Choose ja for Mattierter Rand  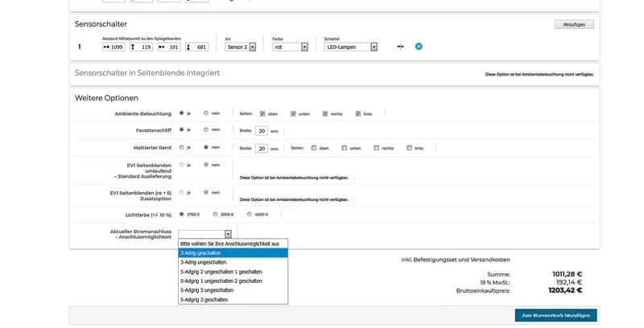181,147
